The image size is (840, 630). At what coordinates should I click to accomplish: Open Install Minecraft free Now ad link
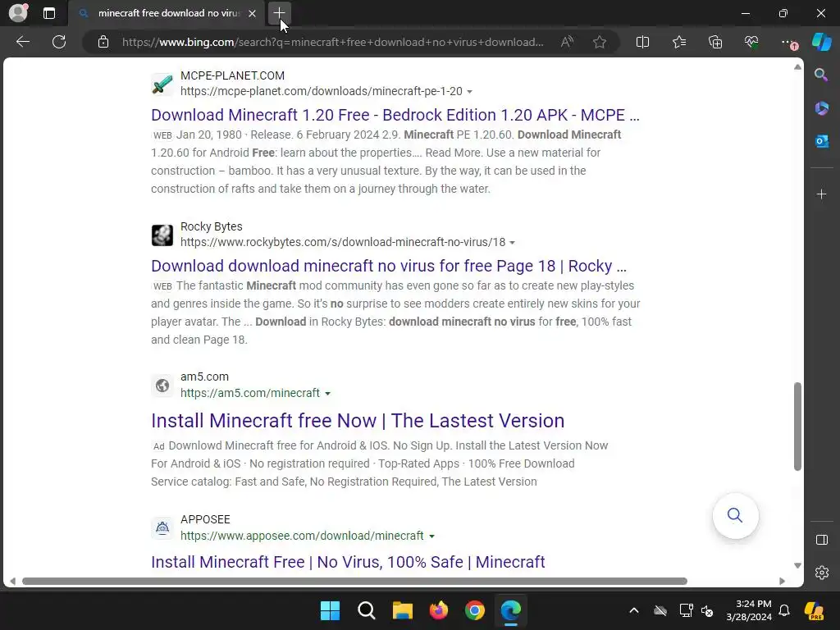[358, 421]
